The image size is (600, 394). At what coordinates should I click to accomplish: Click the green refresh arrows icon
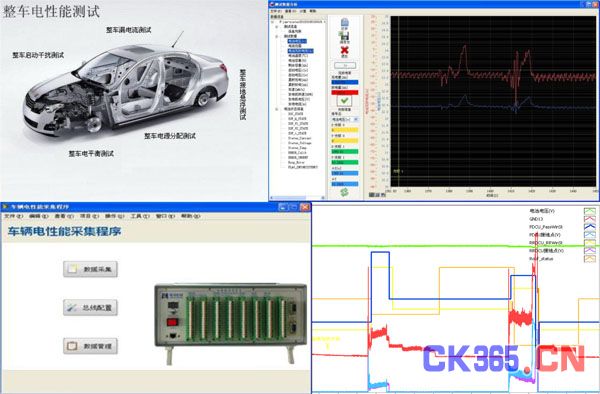[344, 192]
